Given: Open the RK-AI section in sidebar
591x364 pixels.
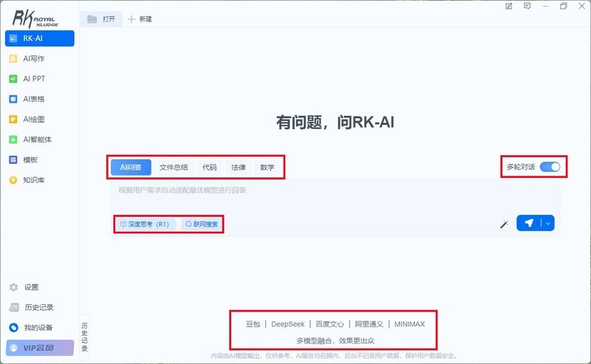Looking at the screenshot, I should click(x=40, y=38).
